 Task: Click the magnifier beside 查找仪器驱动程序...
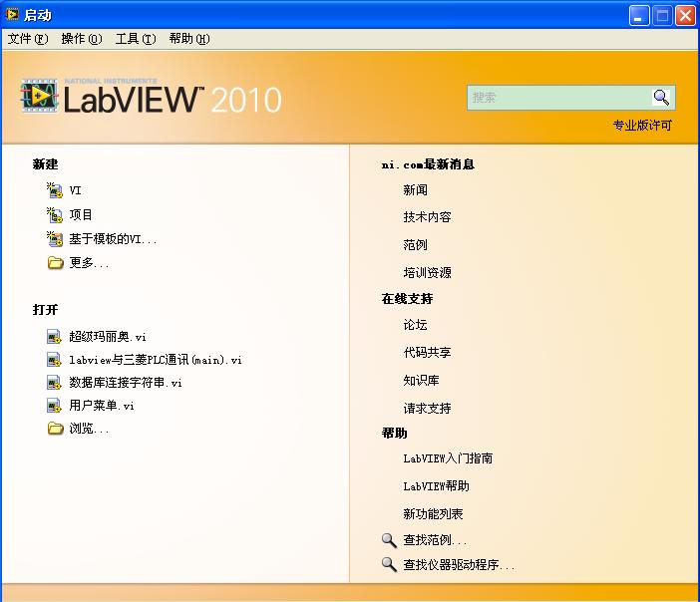click(389, 565)
